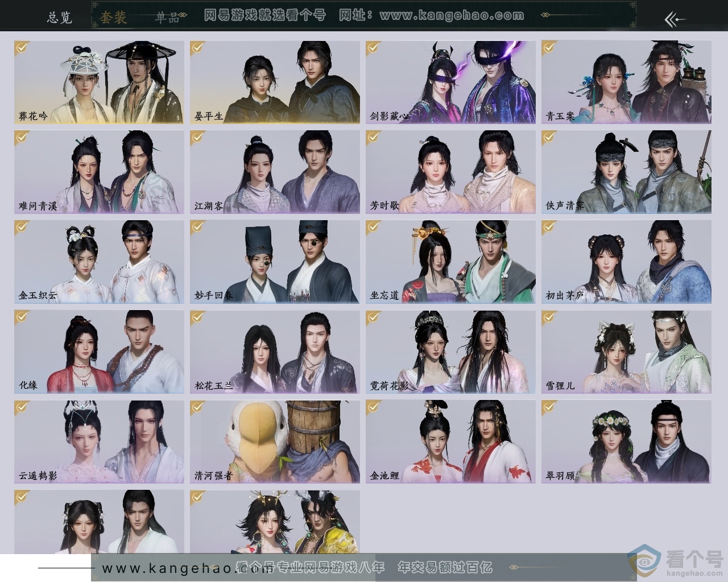
Task: Switch to the 总览 tab
Action: [59, 17]
